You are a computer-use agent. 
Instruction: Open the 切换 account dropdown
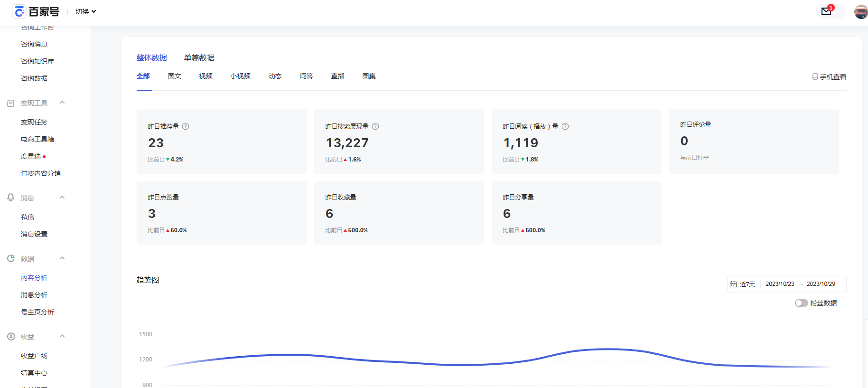click(85, 11)
